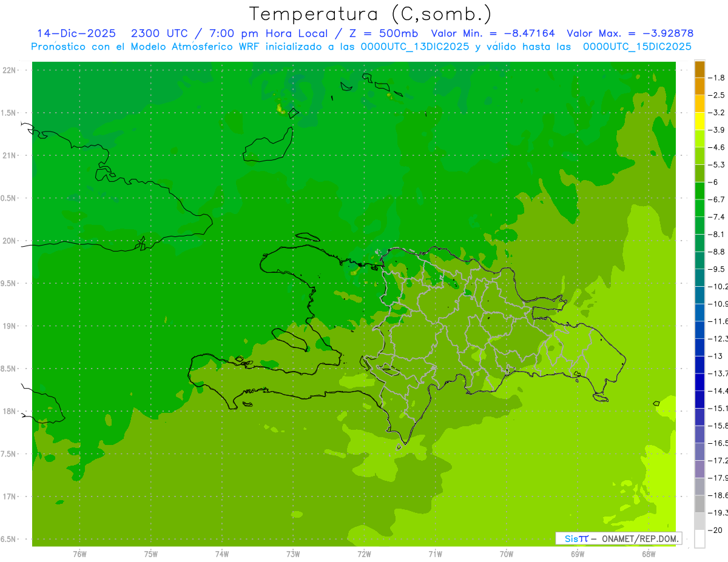The image size is (728, 562).
Task: Click the 68W longitude axis label
Action: [x=649, y=554]
